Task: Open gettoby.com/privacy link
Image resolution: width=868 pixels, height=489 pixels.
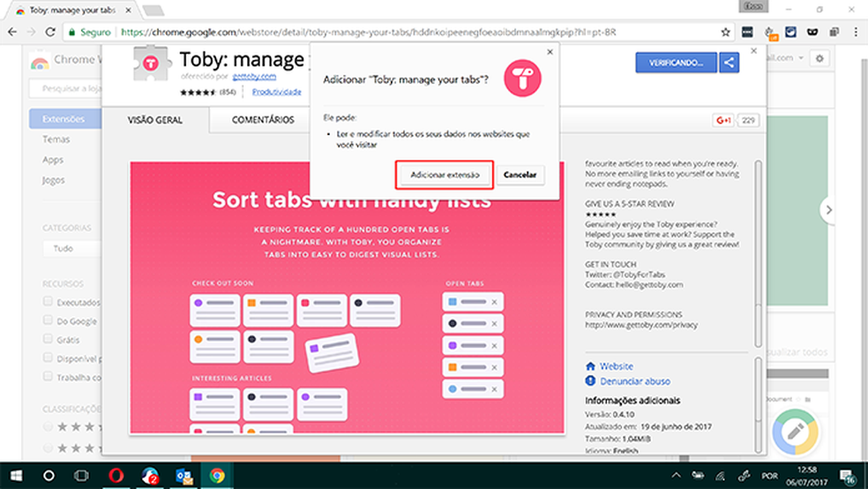Action: (x=641, y=325)
